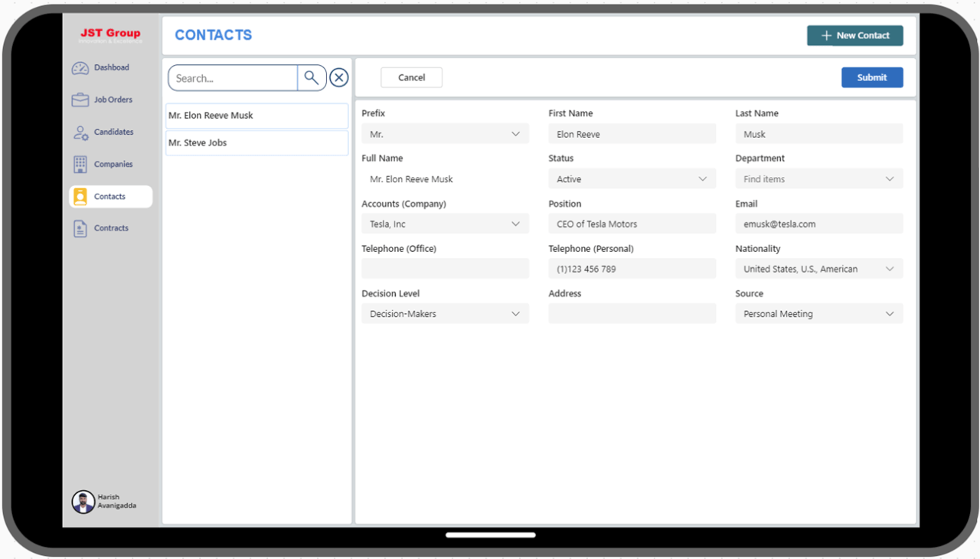Create a record with New Contact button
The width and height of the screenshot is (980, 559).
(x=854, y=35)
